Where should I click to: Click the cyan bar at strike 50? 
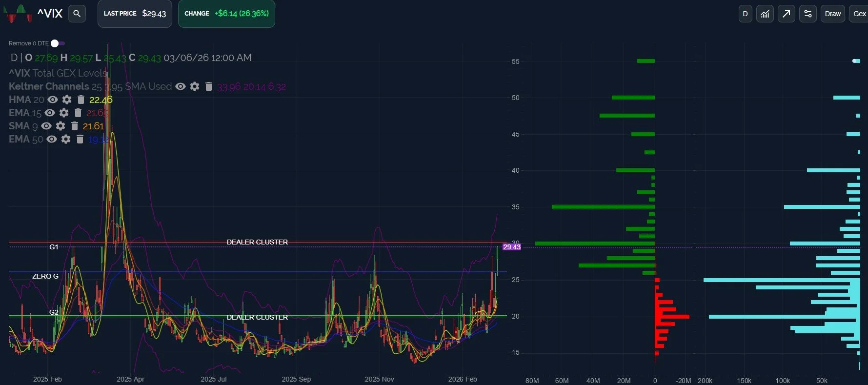pyautogui.click(x=847, y=98)
